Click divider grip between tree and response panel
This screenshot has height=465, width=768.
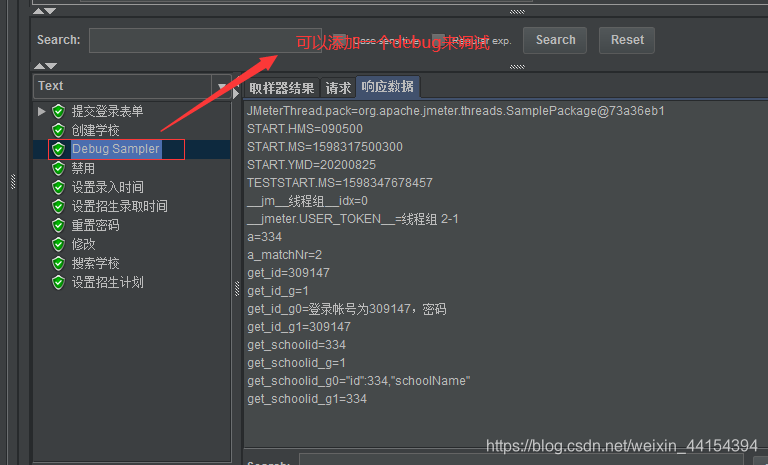(237, 289)
